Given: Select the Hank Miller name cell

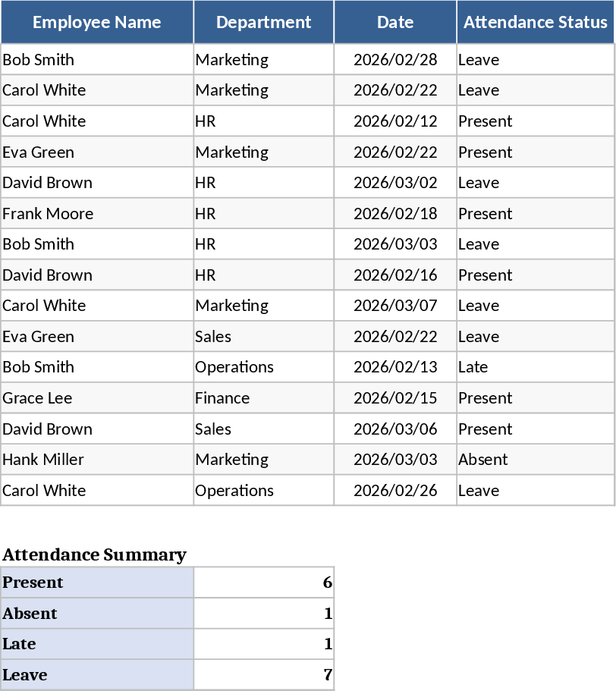Looking at the screenshot, I should coord(97,460).
